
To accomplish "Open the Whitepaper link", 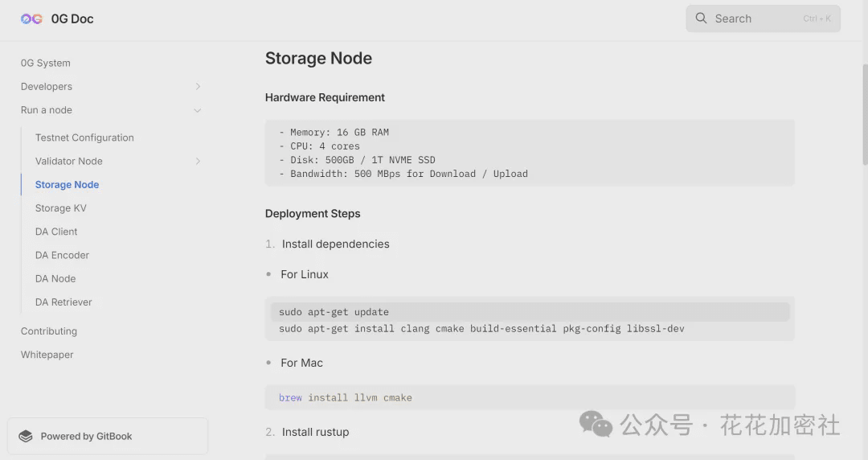I will pyautogui.click(x=47, y=355).
